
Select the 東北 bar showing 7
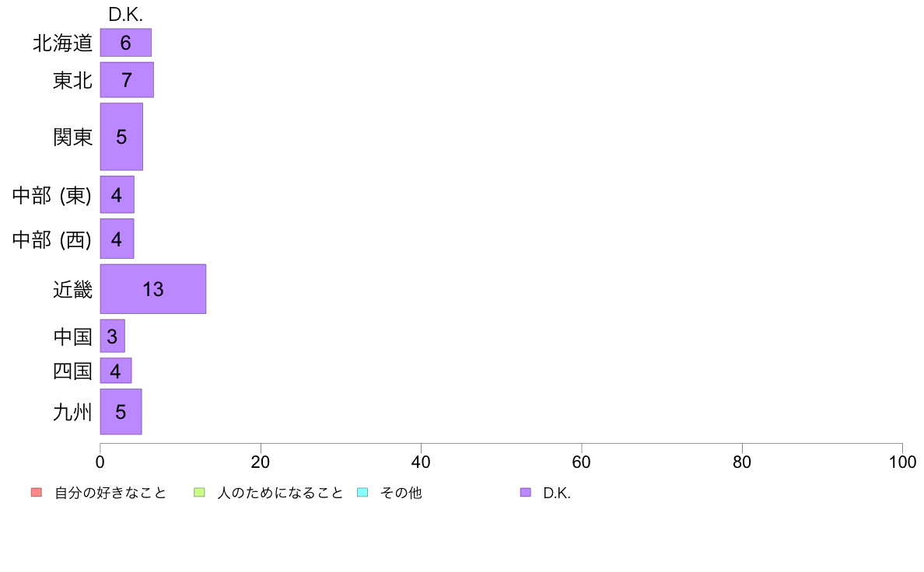pyautogui.click(x=127, y=79)
